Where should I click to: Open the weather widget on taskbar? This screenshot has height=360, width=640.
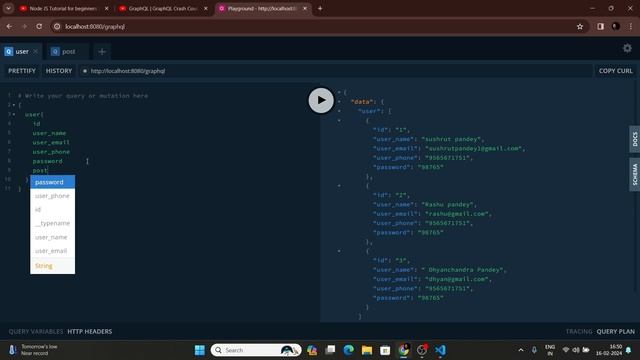tap(33, 350)
